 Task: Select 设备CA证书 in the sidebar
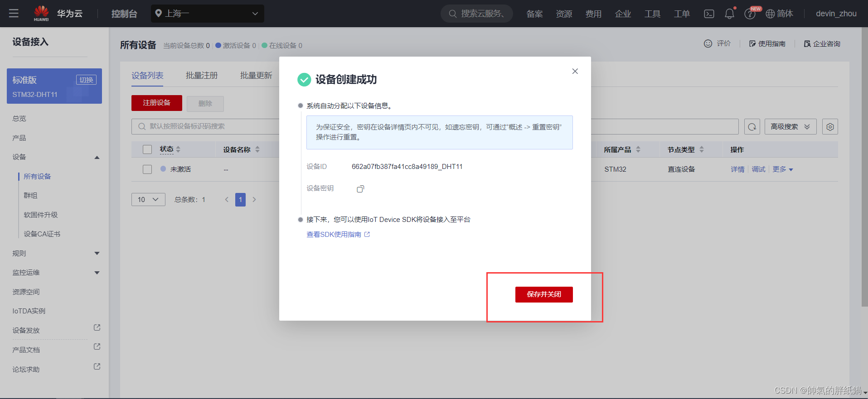point(42,234)
